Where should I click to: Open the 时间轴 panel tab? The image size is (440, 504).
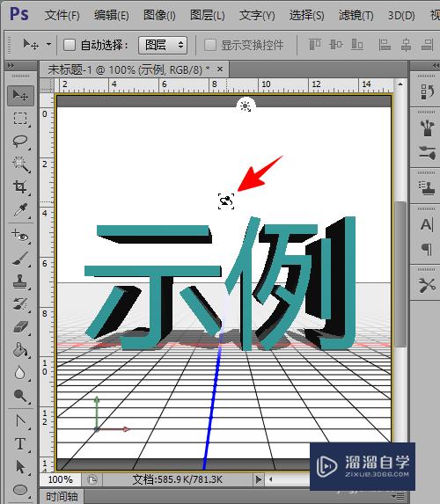(x=62, y=497)
